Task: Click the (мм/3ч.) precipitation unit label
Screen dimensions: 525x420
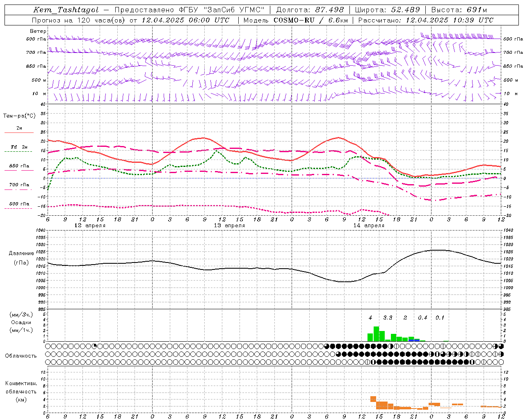Action: [21, 315]
